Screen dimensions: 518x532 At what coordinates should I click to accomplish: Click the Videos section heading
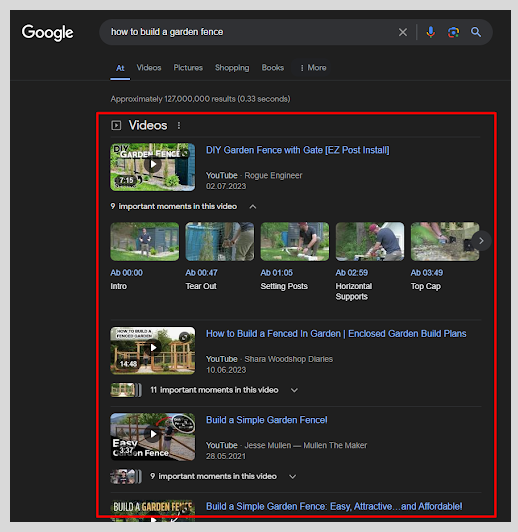click(x=148, y=126)
